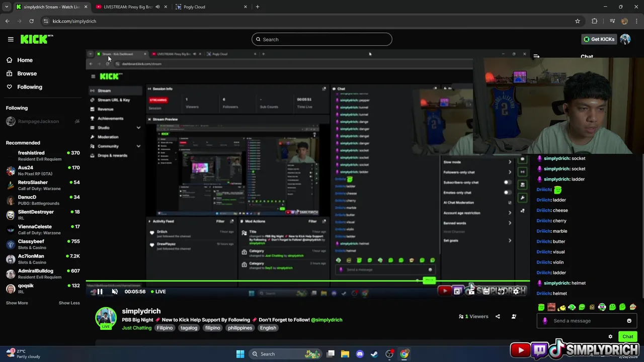Open File Explorer from the taskbar
644x362 pixels.
(x=345, y=354)
